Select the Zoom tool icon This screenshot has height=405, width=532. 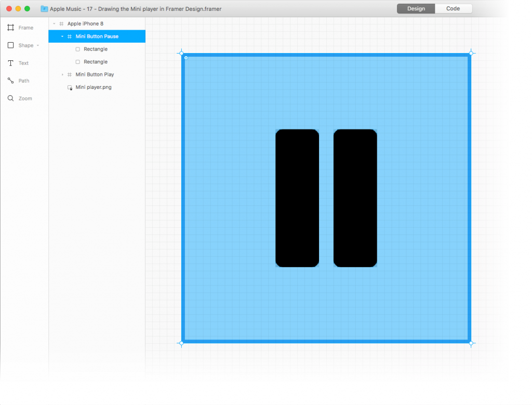(x=10, y=98)
